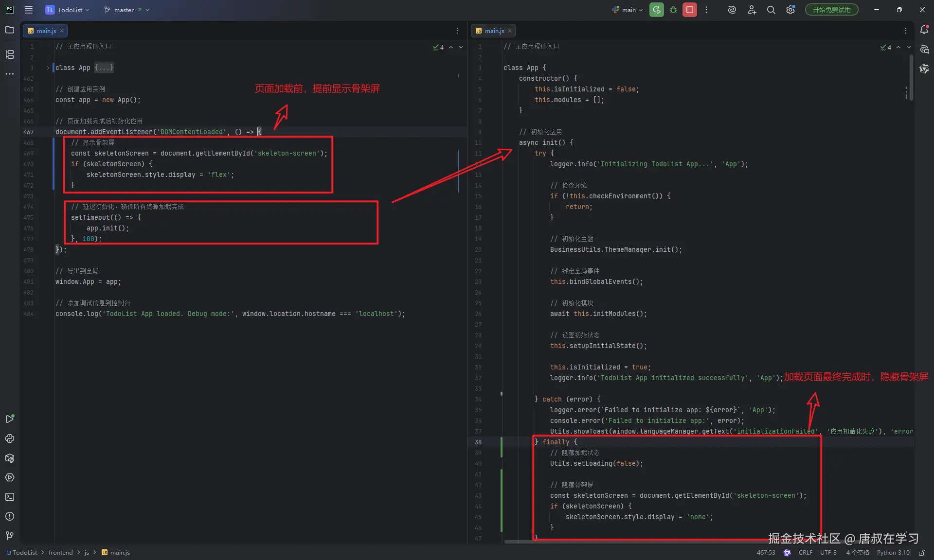934x560 pixels.
Task: Close the right main.js editor tab
Action: 510,31
